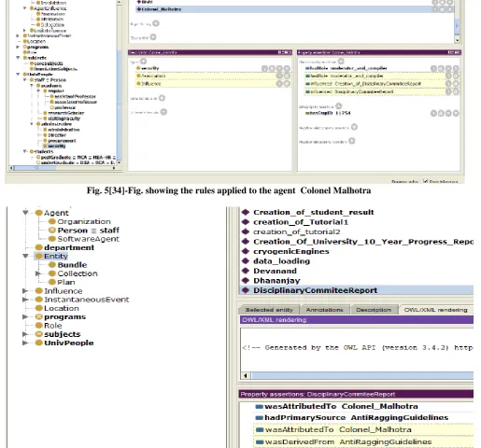This screenshot has width=481, height=448.
Task: Add a Different individuals entry plus button
Action: pyautogui.click(x=163, y=112)
